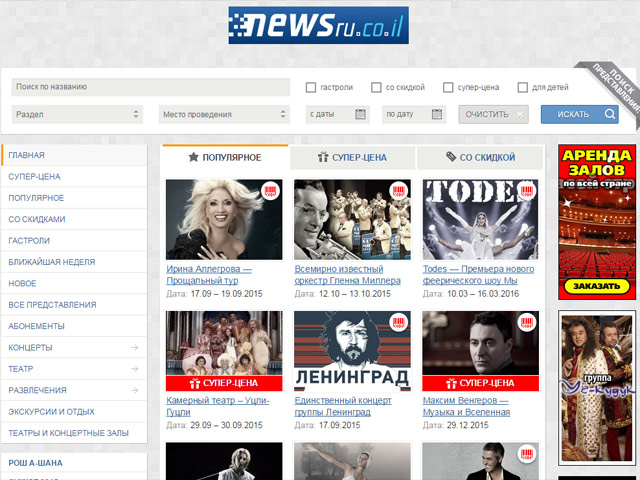Open ГАСТРОЛИ in the sidebar
This screenshot has width=640, height=480.
pos(74,240)
